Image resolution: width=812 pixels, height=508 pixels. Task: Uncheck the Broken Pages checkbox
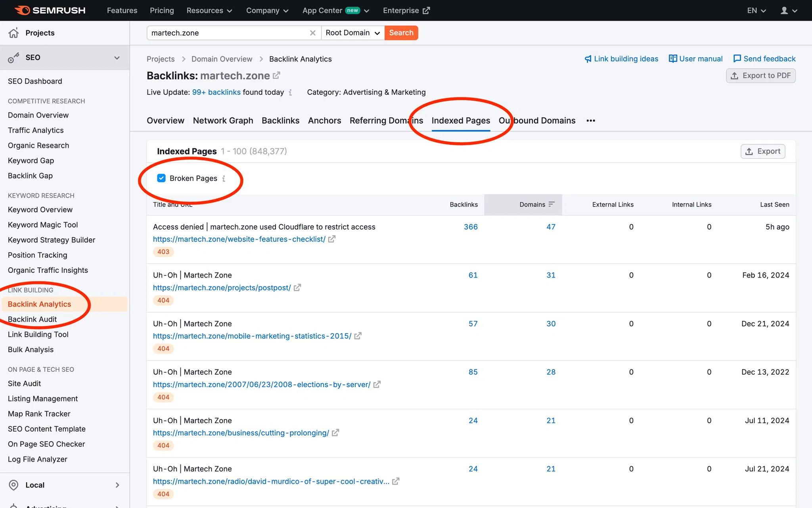[x=161, y=178]
